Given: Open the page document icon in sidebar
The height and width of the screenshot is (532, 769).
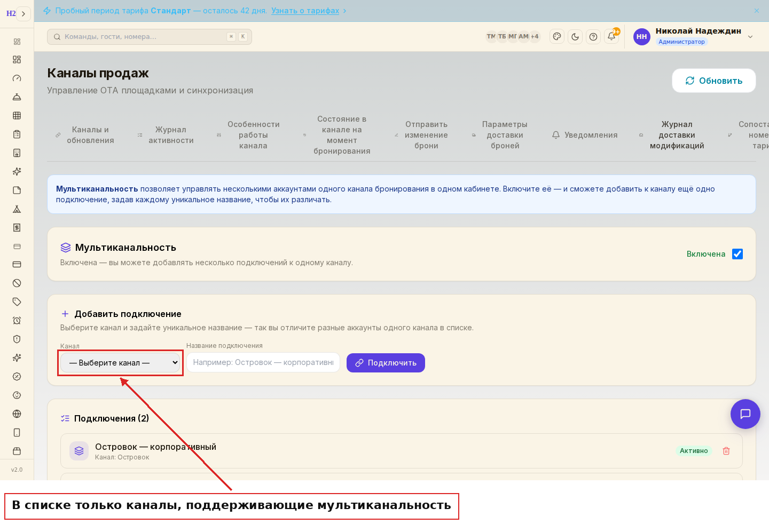Looking at the screenshot, I should [x=17, y=190].
